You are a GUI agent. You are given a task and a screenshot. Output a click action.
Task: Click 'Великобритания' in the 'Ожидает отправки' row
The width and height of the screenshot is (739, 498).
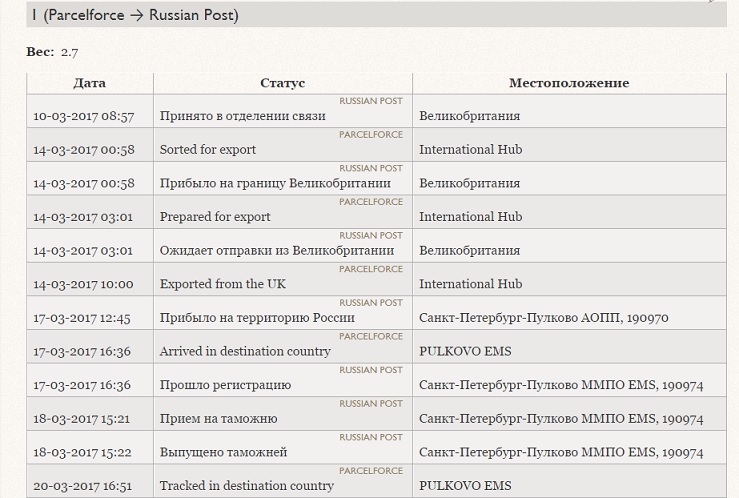(x=469, y=251)
